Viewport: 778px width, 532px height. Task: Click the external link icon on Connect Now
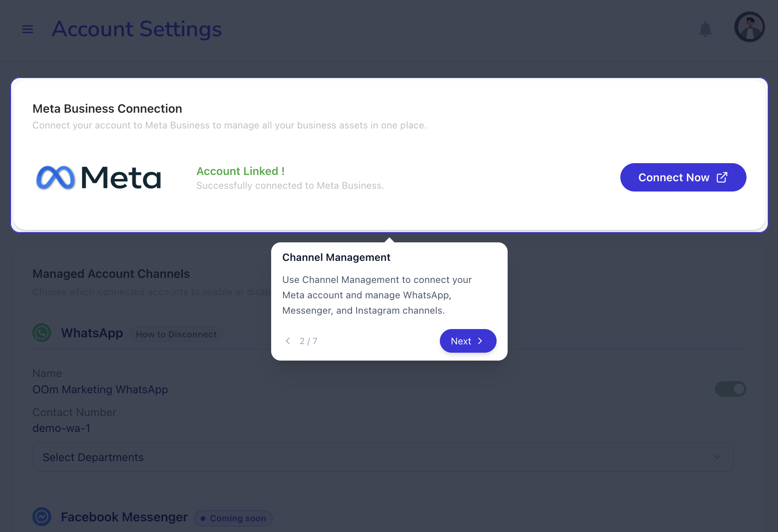click(722, 177)
